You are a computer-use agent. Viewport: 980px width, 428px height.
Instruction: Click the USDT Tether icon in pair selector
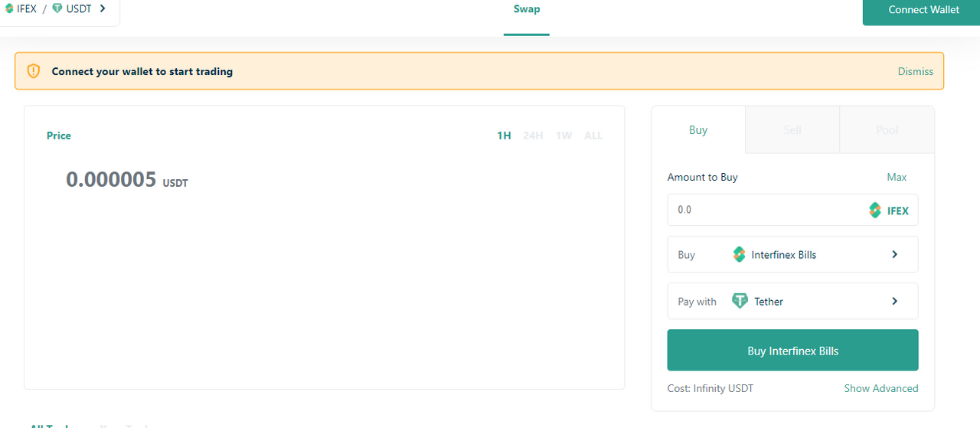coord(57,9)
